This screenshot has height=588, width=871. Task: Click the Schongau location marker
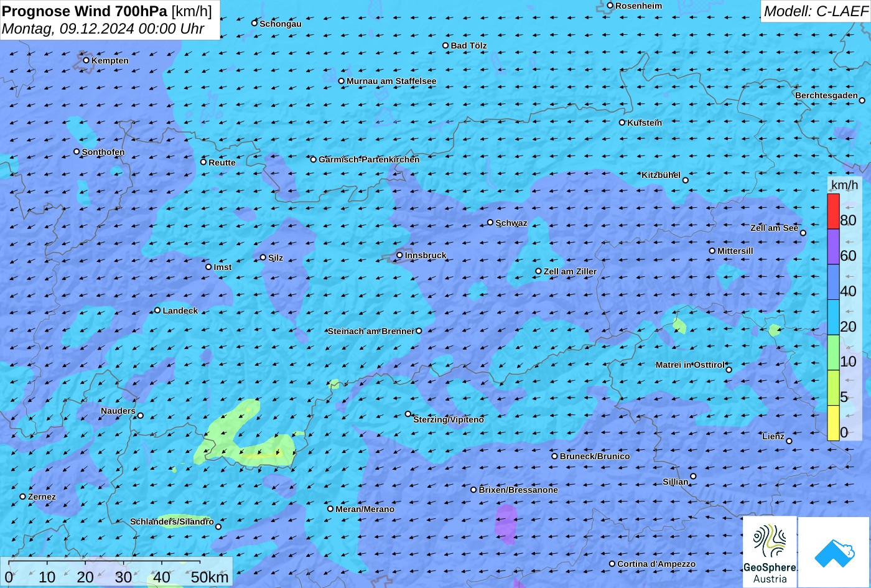[254, 23]
